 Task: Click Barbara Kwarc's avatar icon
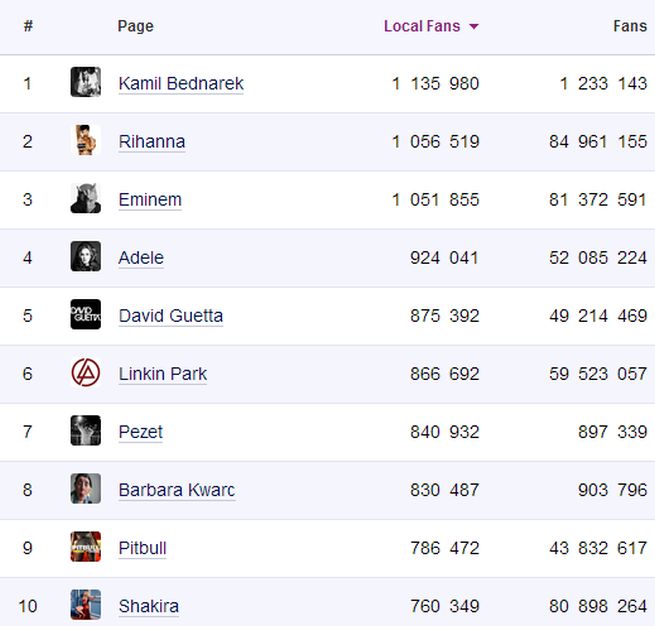pyautogui.click(x=85, y=488)
